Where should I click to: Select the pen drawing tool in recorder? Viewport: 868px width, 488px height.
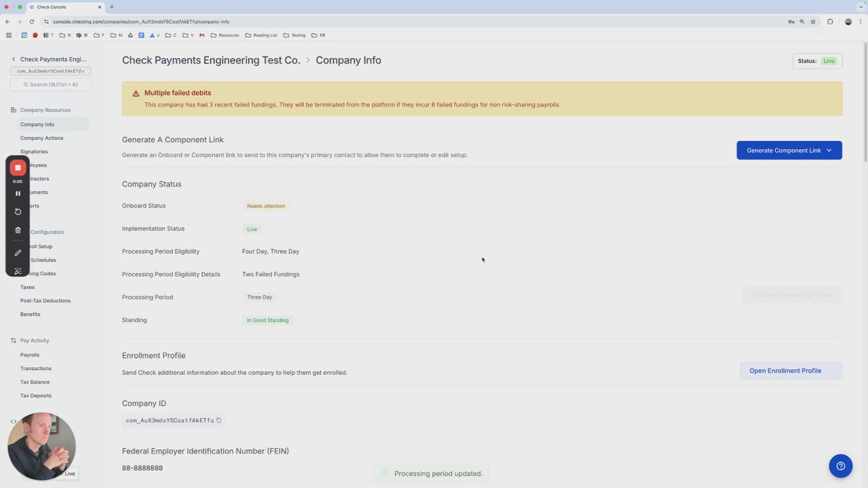point(18,253)
